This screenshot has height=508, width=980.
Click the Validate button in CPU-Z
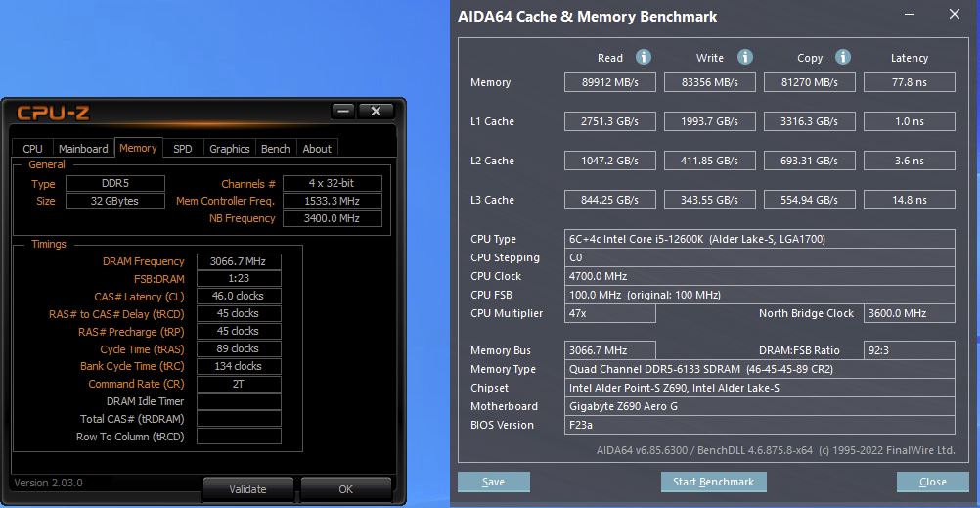[248, 489]
